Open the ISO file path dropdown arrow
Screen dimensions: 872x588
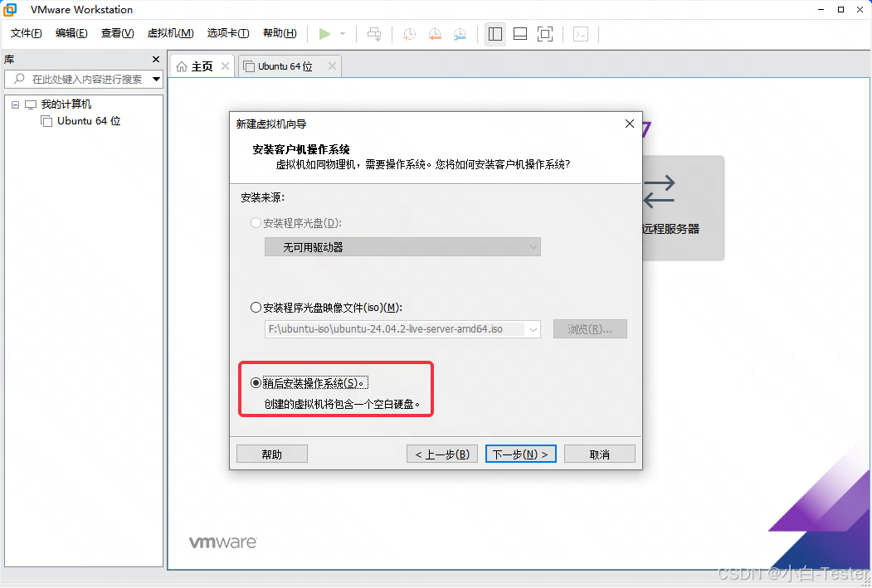coord(533,329)
